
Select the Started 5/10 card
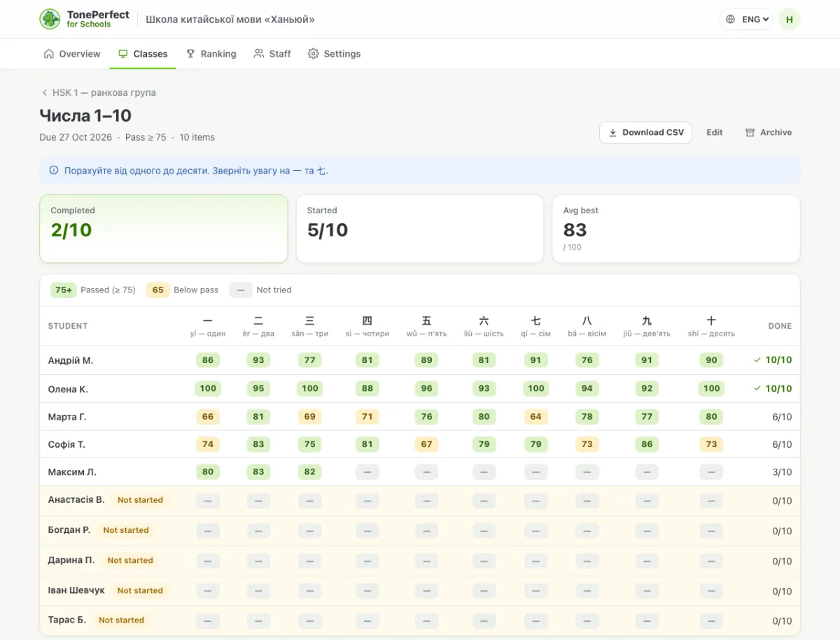tap(420, 229)
